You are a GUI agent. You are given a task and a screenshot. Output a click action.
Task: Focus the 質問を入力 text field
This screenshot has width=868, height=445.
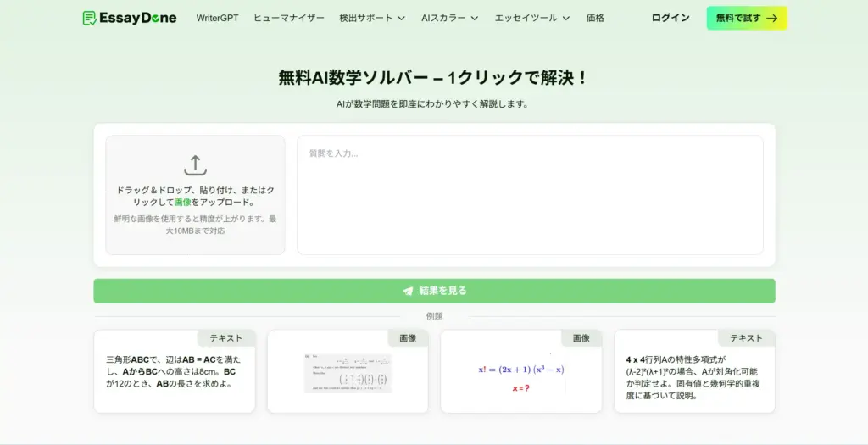pyautogui.click(x=530, y=195)
